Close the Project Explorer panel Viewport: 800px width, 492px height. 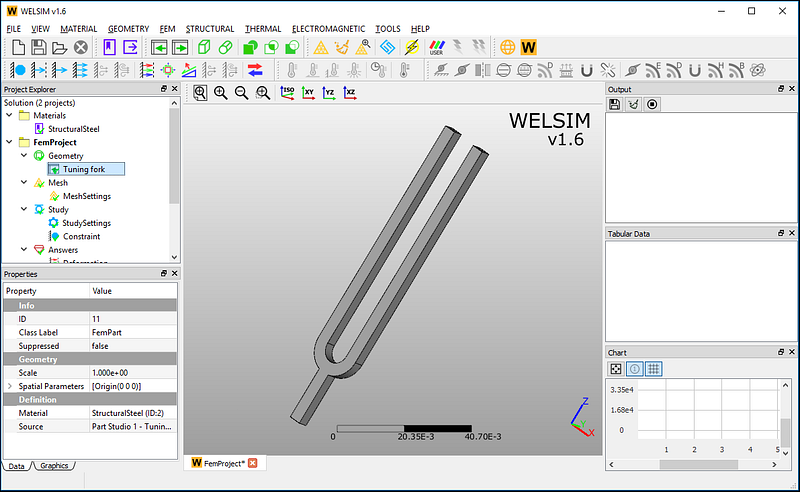pos(174,89)
